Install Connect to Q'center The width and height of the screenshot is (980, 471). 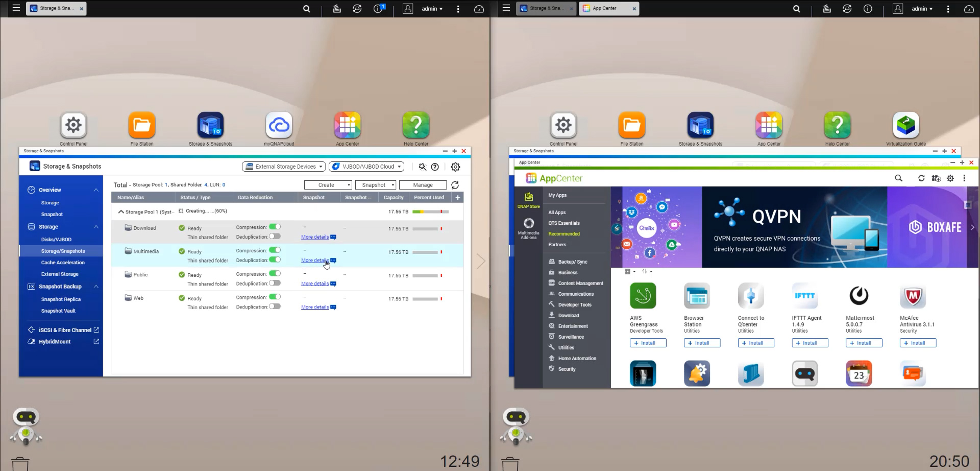[756, 343]
